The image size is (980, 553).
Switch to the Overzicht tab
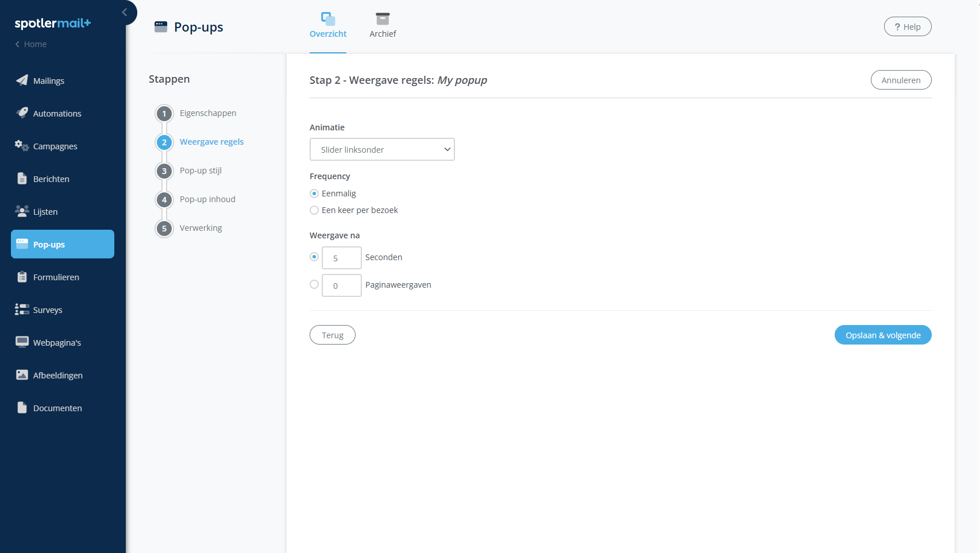(328, 26)
